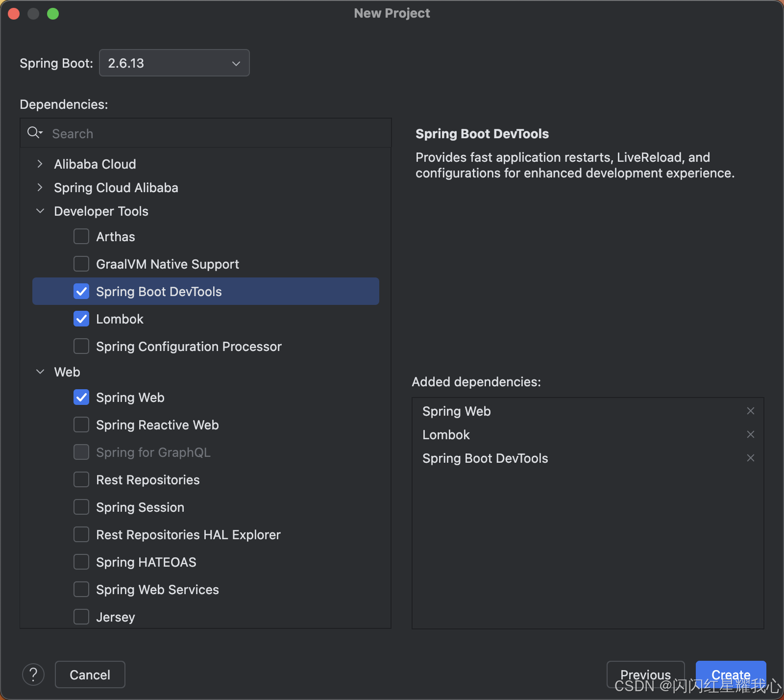The image size is (784, 700).
Task: Check the Jersey checkbox
Action: click(x=81, y=617)
